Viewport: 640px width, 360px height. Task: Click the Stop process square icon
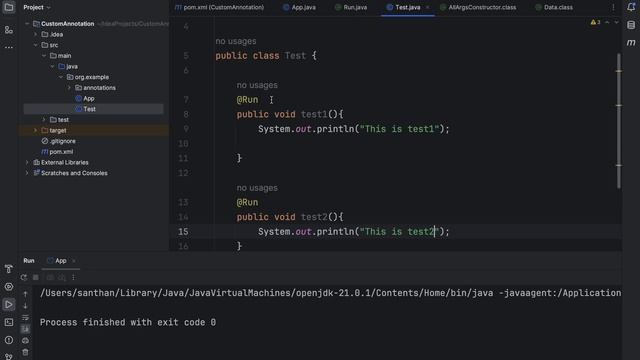[x=36, y=278]
